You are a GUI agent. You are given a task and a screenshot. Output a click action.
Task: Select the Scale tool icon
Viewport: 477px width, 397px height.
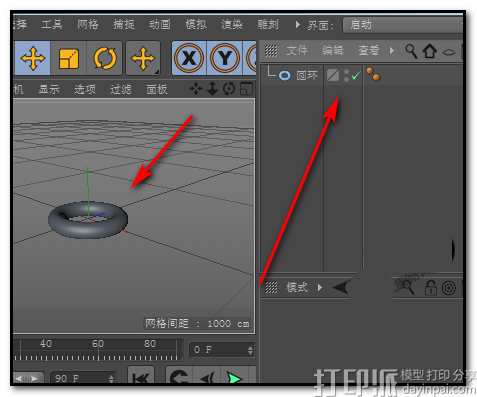tap(69, 58)
